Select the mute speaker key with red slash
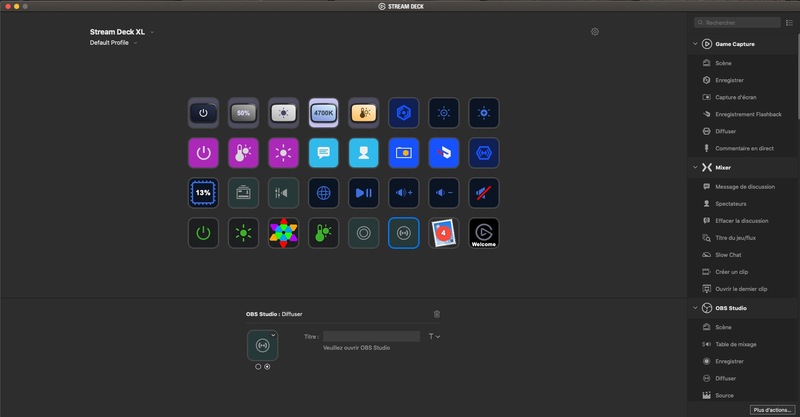 [484, 193]
